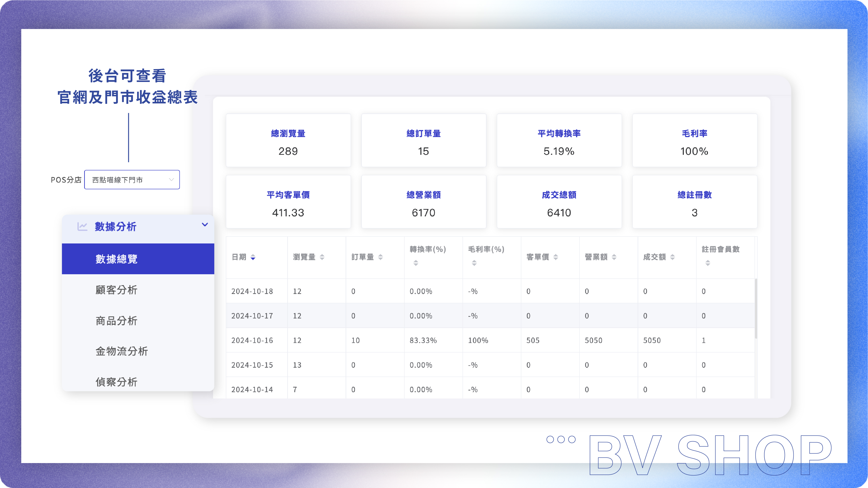868x488 pixels.
Task: Click the 平均客單價 411.33 card
Action: pos(288,202)
